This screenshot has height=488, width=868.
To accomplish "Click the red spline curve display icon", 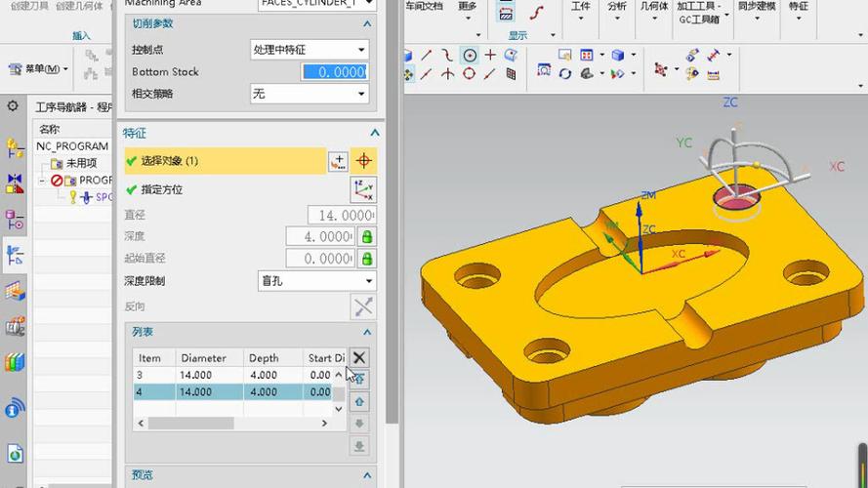I will 536,12.
